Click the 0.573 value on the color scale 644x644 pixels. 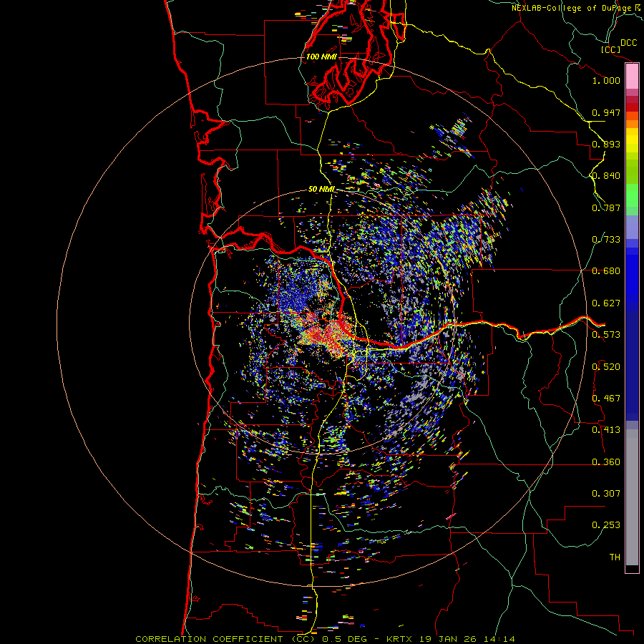tap(606, 335)
